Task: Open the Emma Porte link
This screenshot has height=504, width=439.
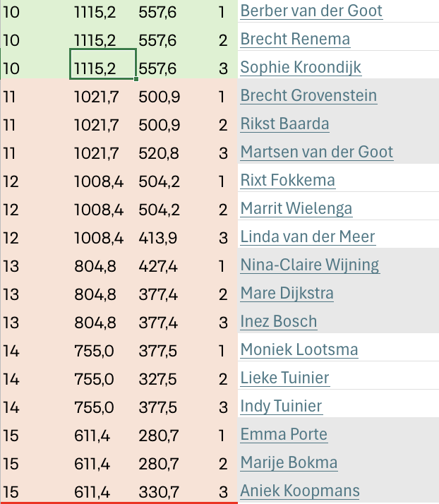Action: click(x=284, y=435)
